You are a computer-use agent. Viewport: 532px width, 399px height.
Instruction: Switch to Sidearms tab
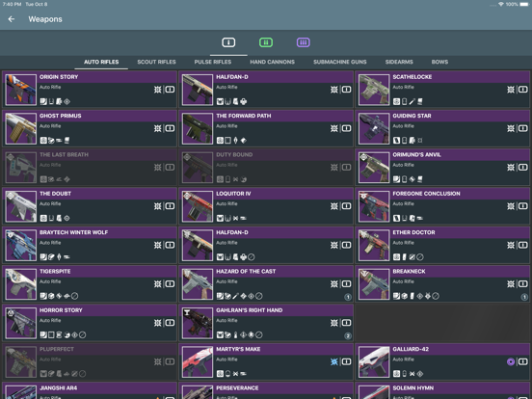tap(399, 62)
